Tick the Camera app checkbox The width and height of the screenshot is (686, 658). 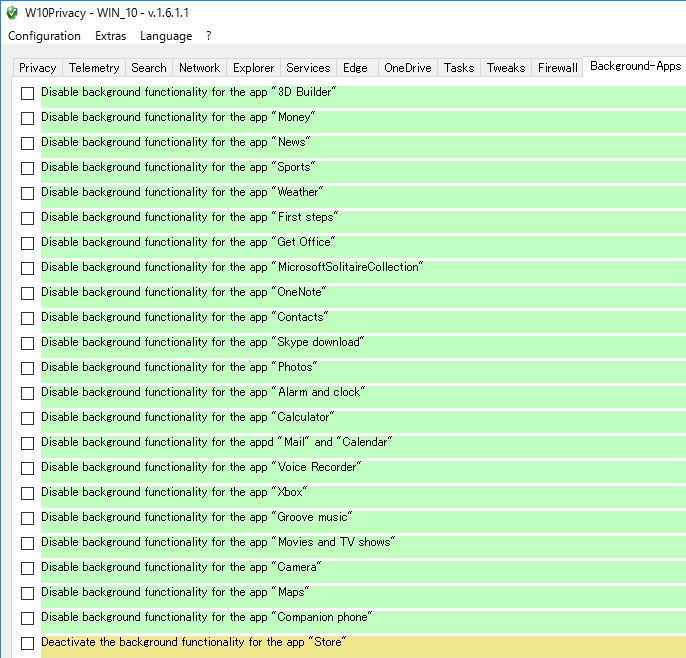[x=27, y=568]
